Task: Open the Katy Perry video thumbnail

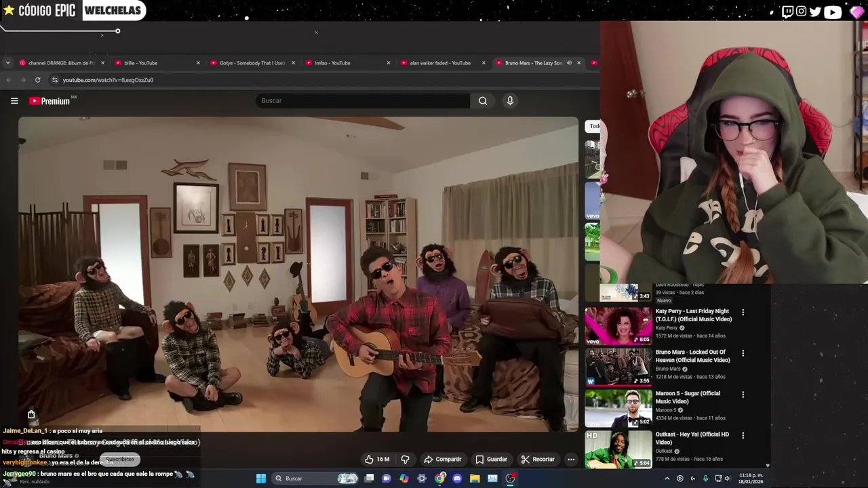Action: 618,326
